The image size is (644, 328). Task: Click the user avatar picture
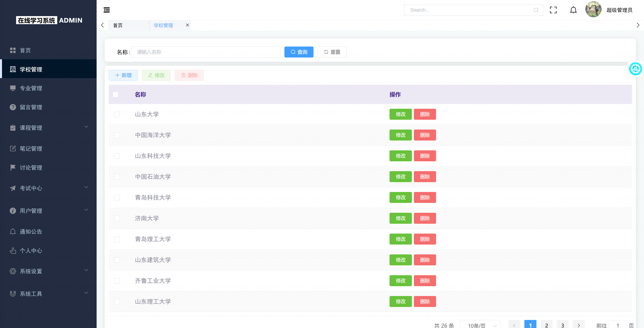point(593,9)
